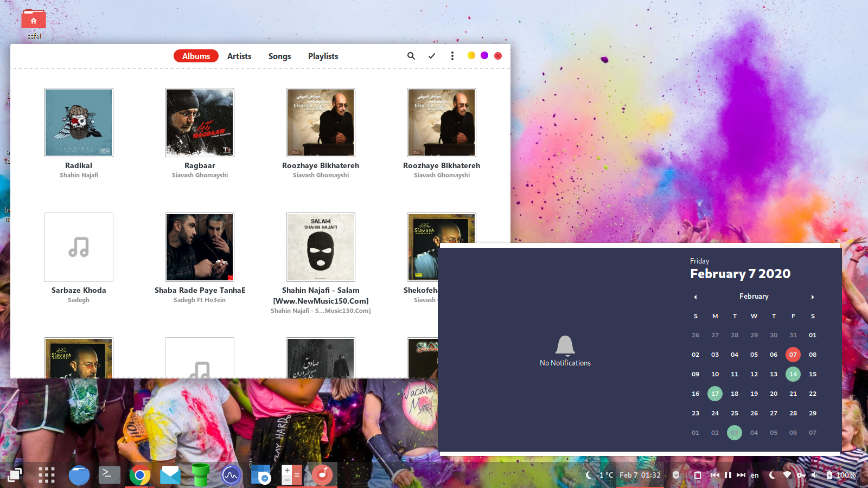
Task: Switch to the Songs tab
Action: click(279, 56)
